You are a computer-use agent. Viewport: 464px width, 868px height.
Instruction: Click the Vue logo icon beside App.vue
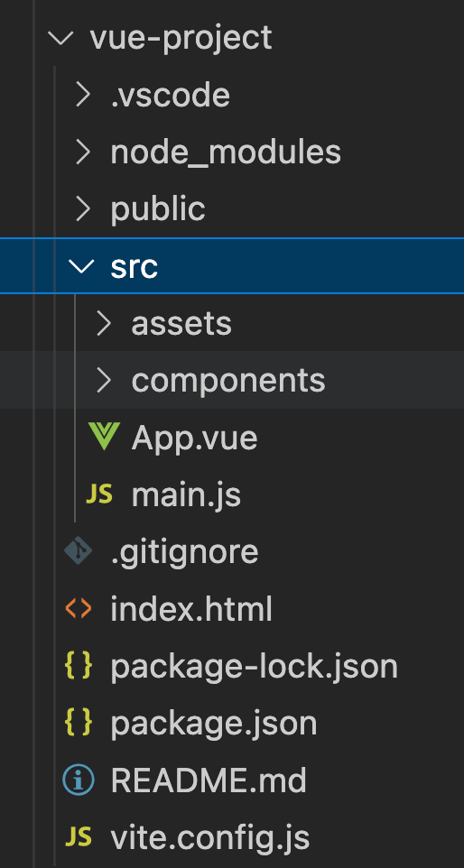pyautogui.click(x=104, y=437)
